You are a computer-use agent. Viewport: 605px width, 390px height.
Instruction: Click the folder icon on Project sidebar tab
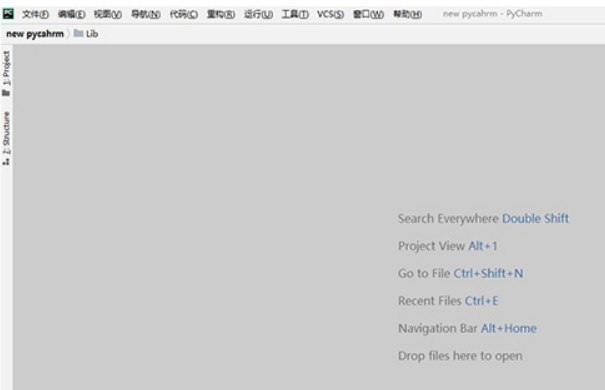click(x=6, y=93)
